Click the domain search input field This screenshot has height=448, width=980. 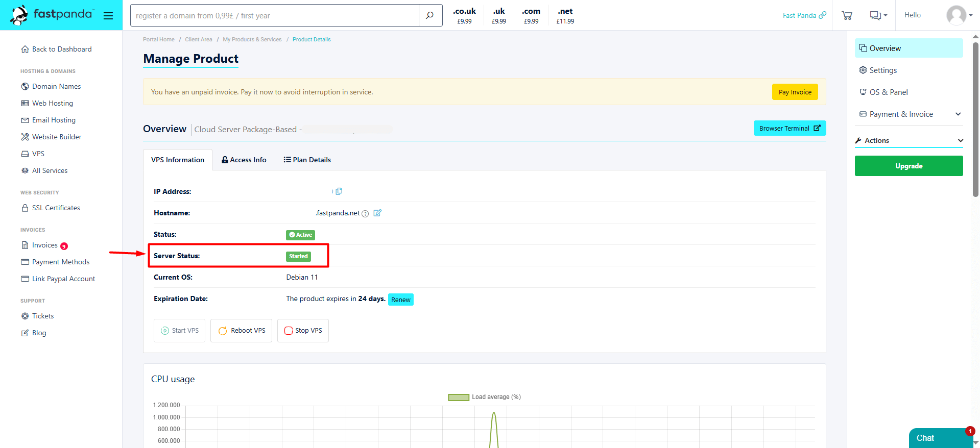coord(275,16)
